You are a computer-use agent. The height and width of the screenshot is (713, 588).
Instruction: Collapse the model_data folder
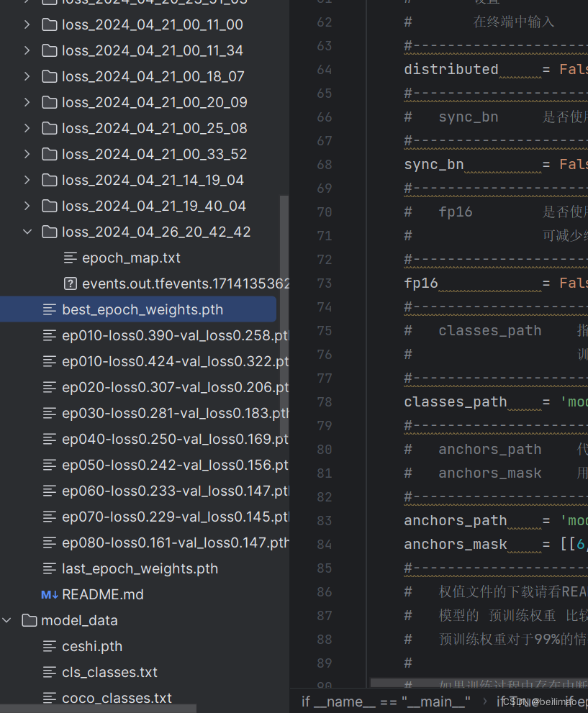pyautogui.click(x=7, y=620)
